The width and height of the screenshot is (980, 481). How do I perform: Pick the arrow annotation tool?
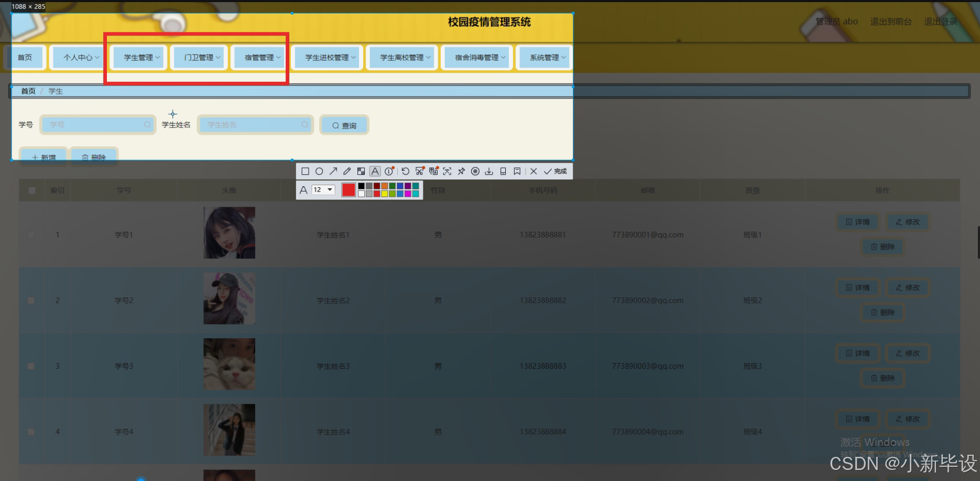coord(333,171)
